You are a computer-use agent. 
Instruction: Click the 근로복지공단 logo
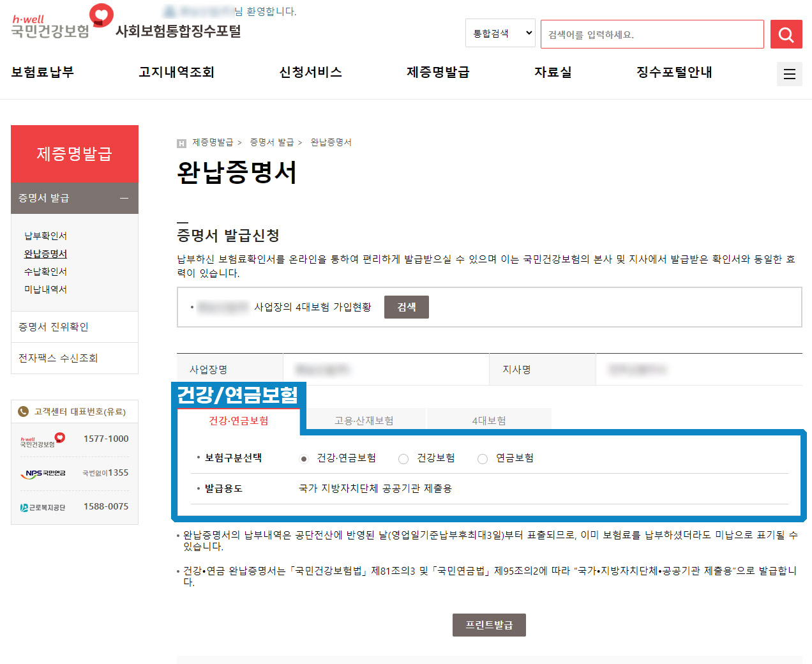pyautogui.click(x=43, y=508)
